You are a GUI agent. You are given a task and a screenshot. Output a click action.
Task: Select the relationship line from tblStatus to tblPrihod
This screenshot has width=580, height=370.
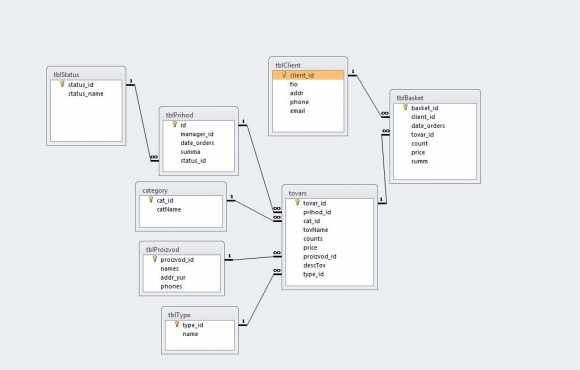pyautogui.click(x=143, y=122)
